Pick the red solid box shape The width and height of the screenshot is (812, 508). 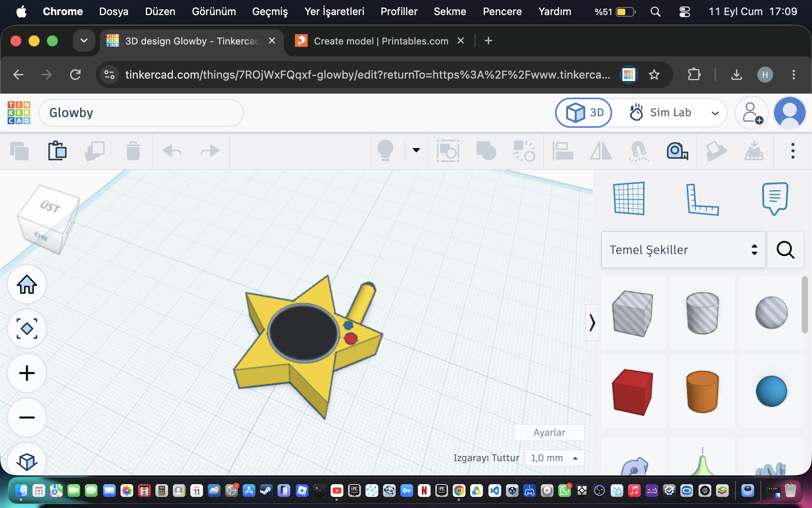[633, 391]
